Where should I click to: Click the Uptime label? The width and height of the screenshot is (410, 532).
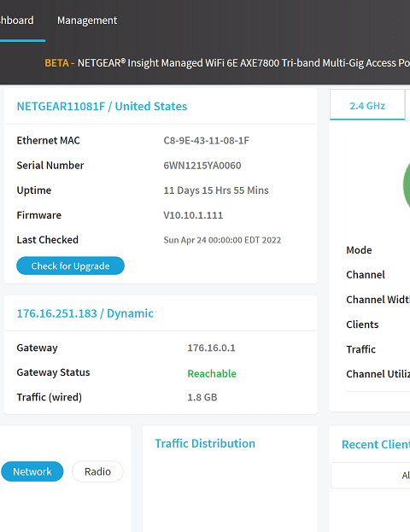click(34, 190)
